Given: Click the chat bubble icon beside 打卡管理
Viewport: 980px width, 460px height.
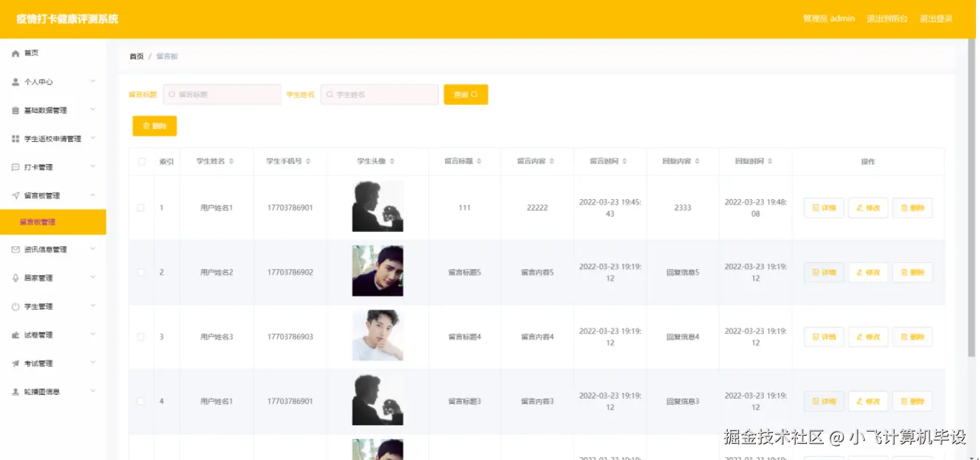Looking at the screenshot, I should 15,167.
